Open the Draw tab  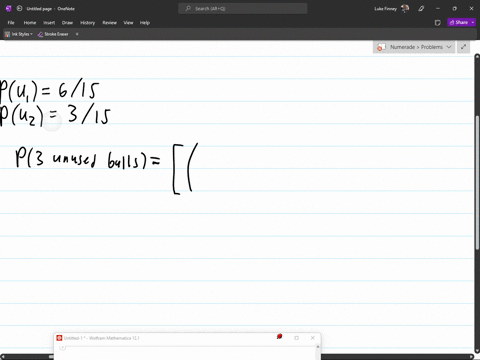pos(67,23)
